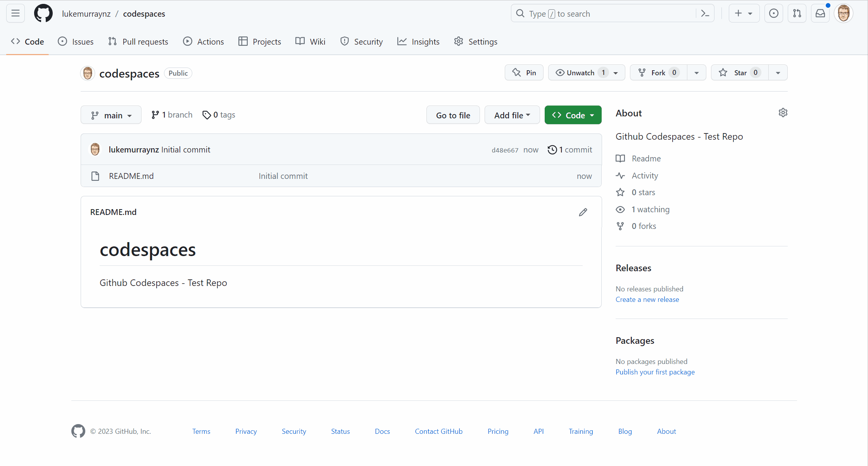Click the GitHub logo in footer
Viewport: 868px width, 466px height.
(78, 431)
